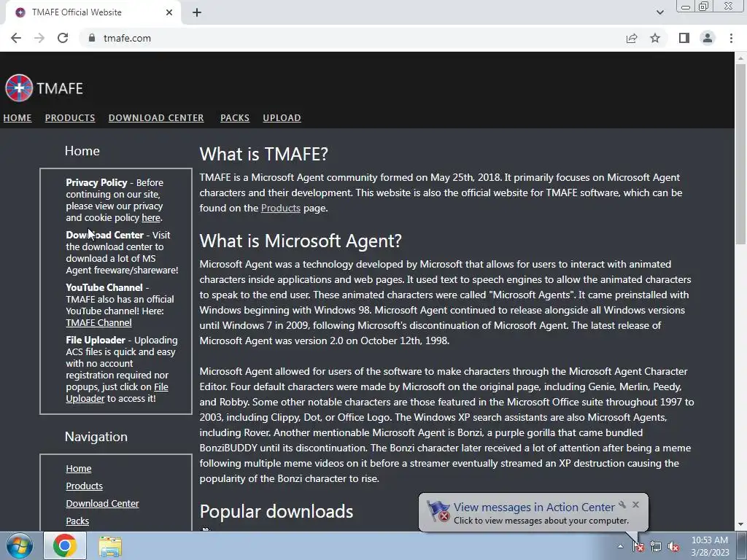This screenshot has height=560, width=747.
Task: Open a new browser tab
Action: click(197, 12)
